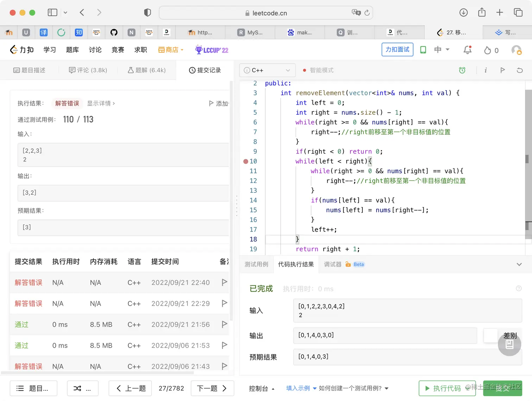Screen dimensions: 532x401
Task: Go to next problem 下一题
Action: tap(212, 388)
